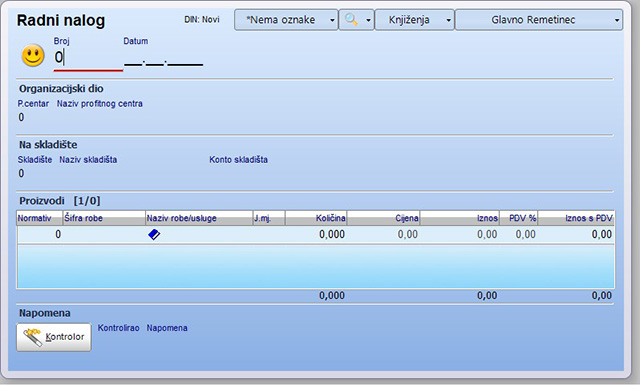Click the Šifra robe column header

tap(104, 218)
